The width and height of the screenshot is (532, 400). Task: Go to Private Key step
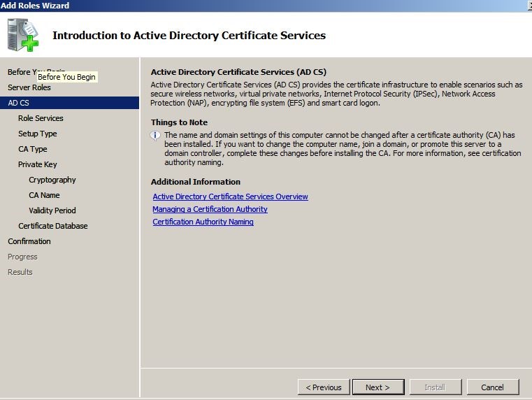(x=37, y=164)
